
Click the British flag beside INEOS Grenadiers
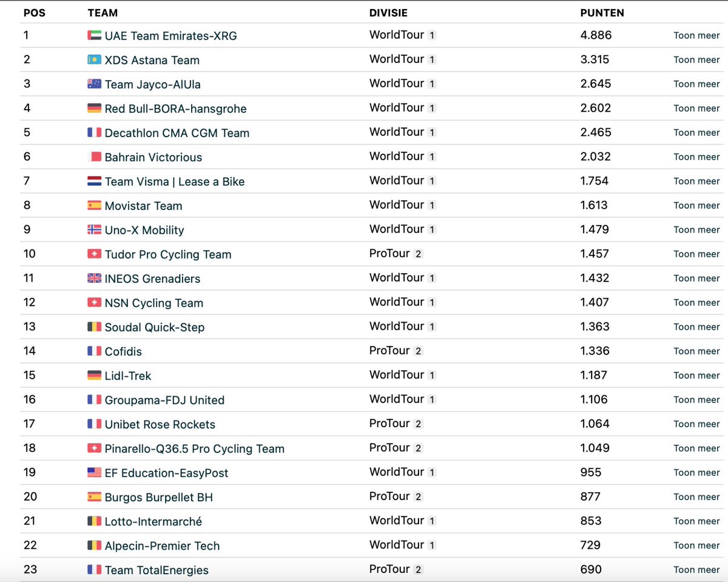tap(94, 278)
